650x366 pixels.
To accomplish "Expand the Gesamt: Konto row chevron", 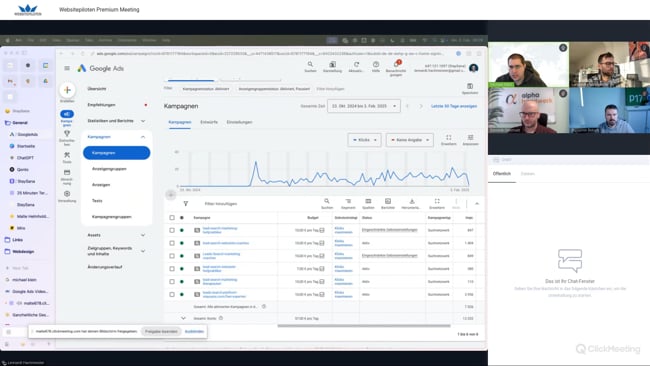I will pos(183,318).
